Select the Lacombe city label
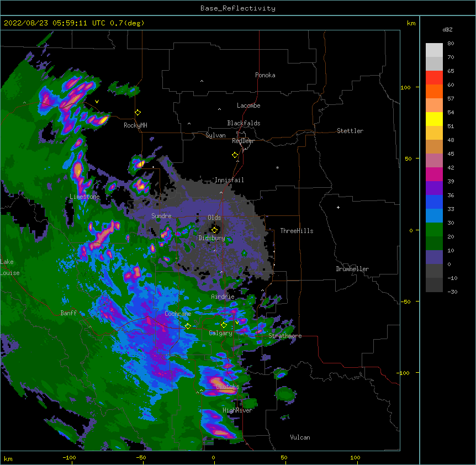Viewport: 476px width, 465px height. [248, 105]
